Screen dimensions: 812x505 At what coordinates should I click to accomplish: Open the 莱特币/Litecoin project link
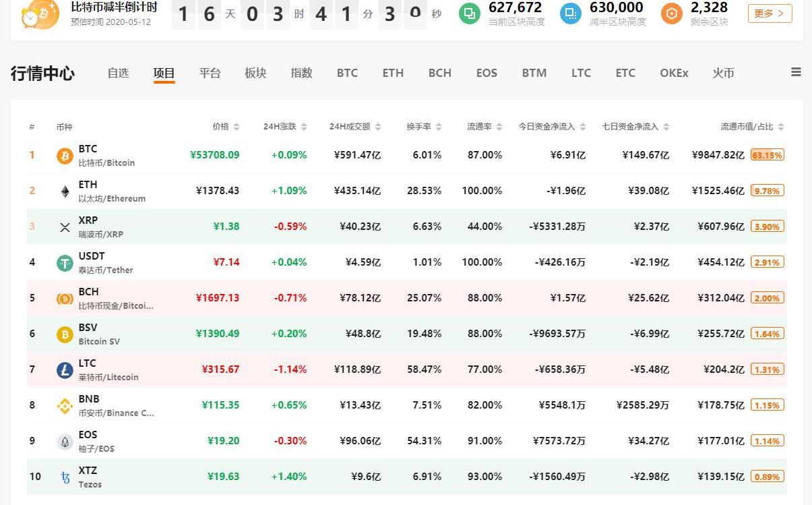click(108, 378)
